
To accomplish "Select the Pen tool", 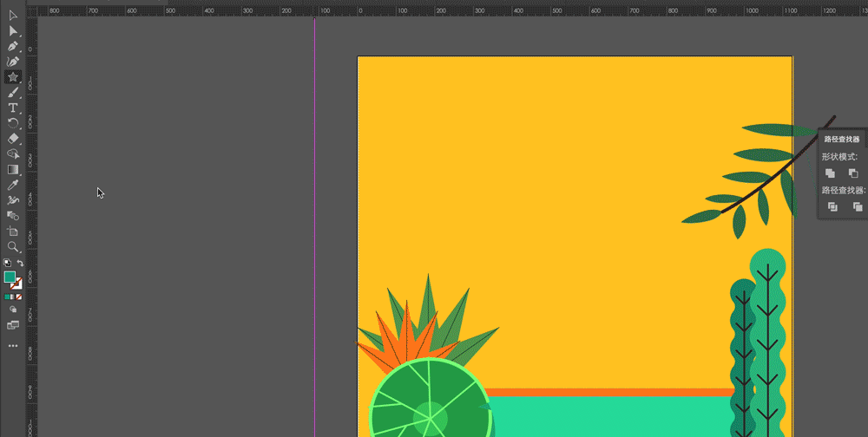I will (13, 47).
